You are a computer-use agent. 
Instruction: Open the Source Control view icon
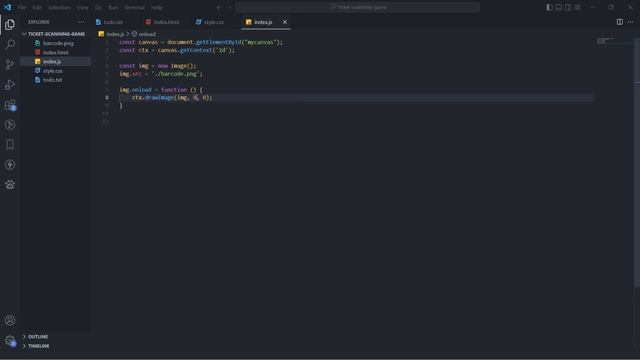(10, 64)
